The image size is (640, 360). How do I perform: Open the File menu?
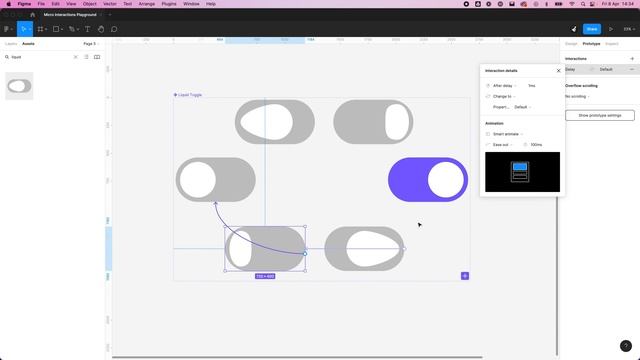[41, 4]
